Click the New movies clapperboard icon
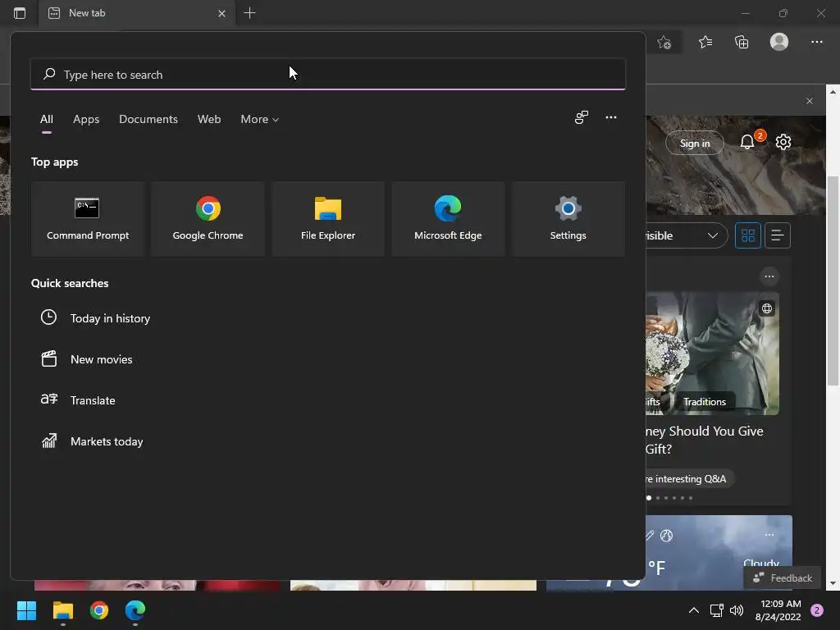840x630 pixels. [48, 358]
